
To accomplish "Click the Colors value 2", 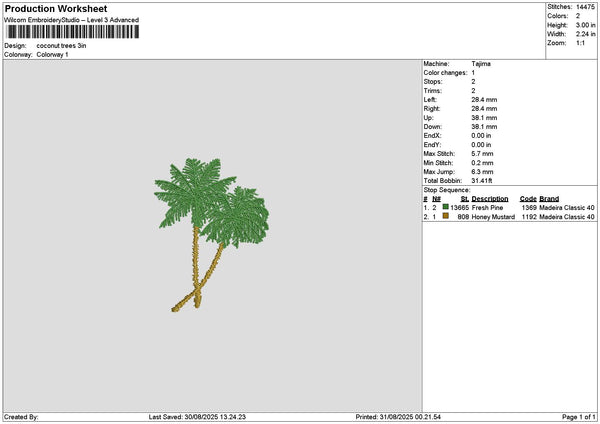I will point(578,16).
